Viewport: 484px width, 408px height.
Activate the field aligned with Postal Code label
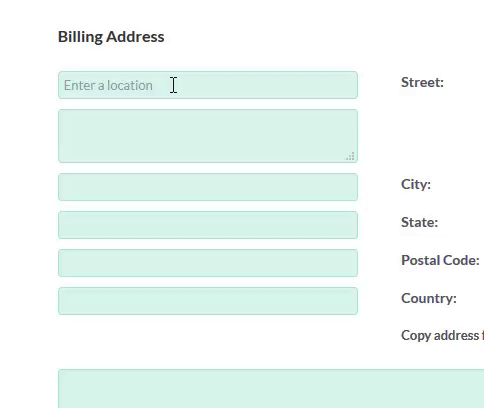click(x=208, y=263)
